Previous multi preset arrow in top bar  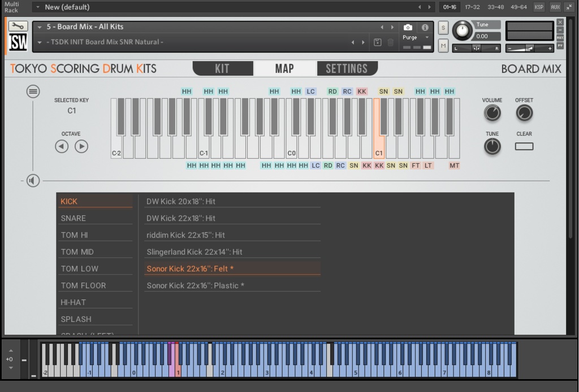coord(420,7)
